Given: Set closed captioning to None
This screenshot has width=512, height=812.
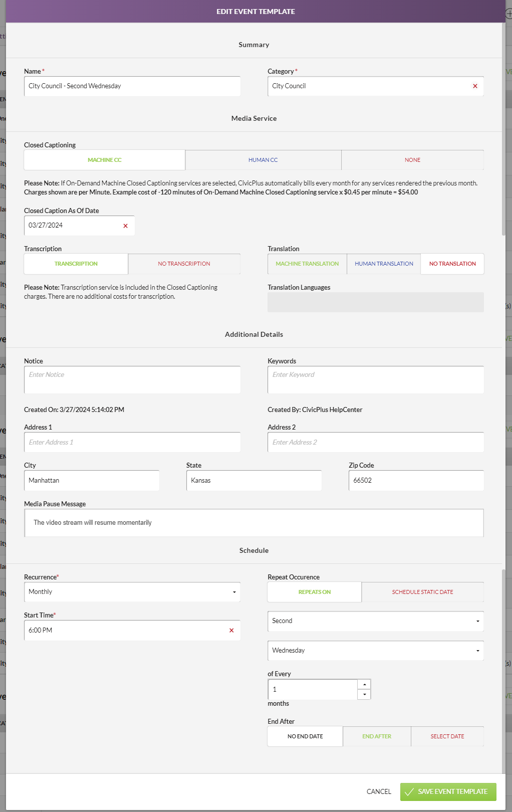Looking at the screenshot, I should pyautogui.click(x=412, y=160).
